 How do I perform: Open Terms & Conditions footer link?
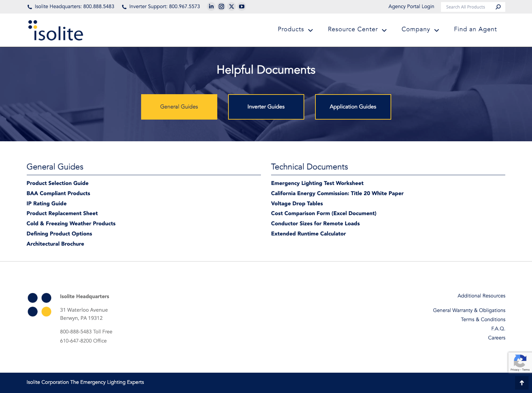pyautogui.click(x=483, y=319)
